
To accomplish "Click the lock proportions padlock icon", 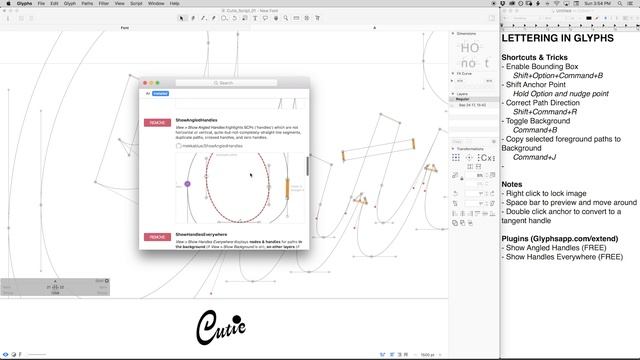I will (x=462, y=178).
